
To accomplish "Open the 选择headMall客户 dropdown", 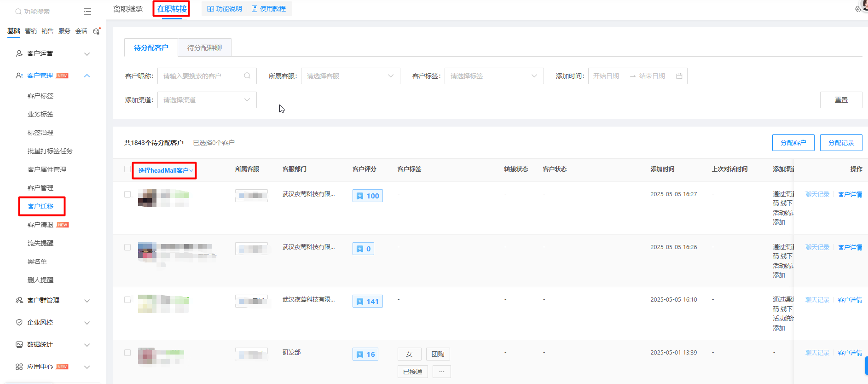I will pos(165,170).
